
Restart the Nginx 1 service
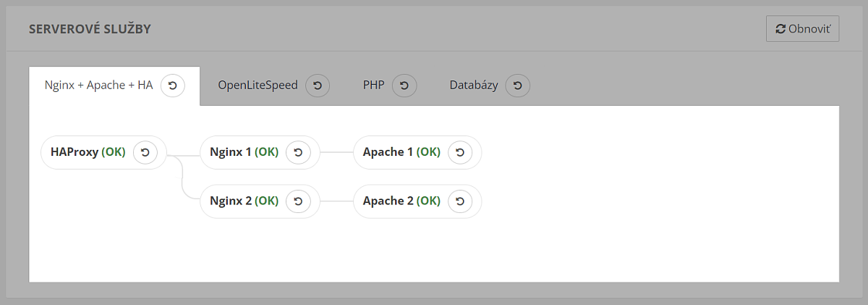[298, 152]
